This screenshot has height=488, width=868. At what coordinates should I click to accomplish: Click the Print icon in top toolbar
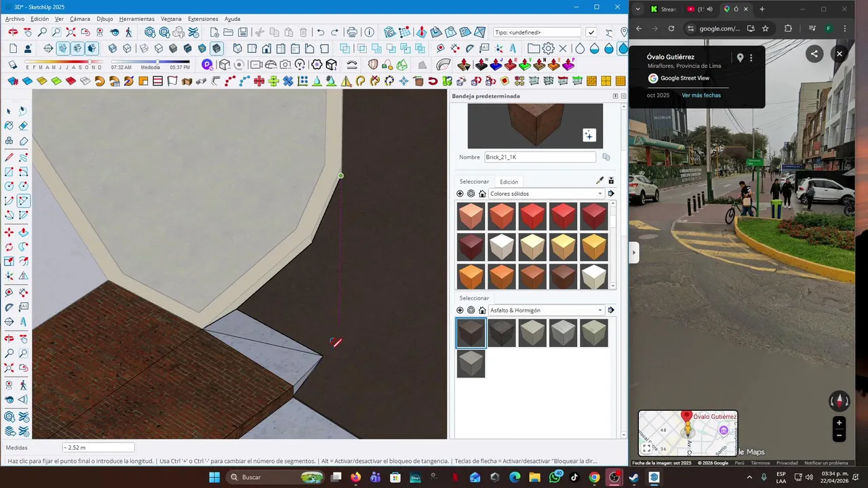(352, 33)
